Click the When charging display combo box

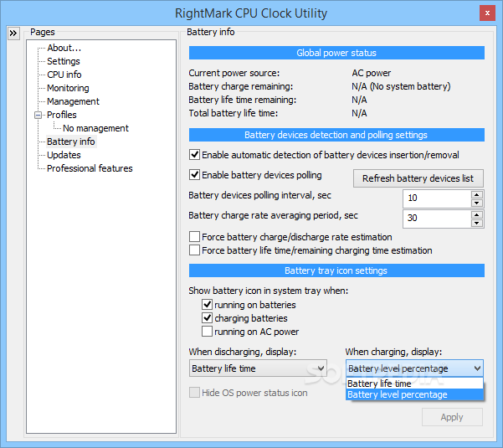pyautogui.click(x=414, y=368)
